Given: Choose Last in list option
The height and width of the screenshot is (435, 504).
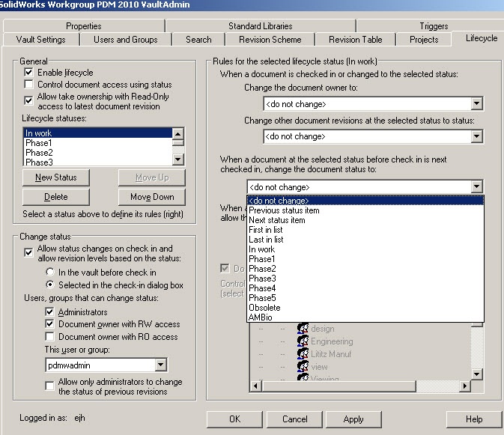Looking at the screenshot, I should (365, 240).
